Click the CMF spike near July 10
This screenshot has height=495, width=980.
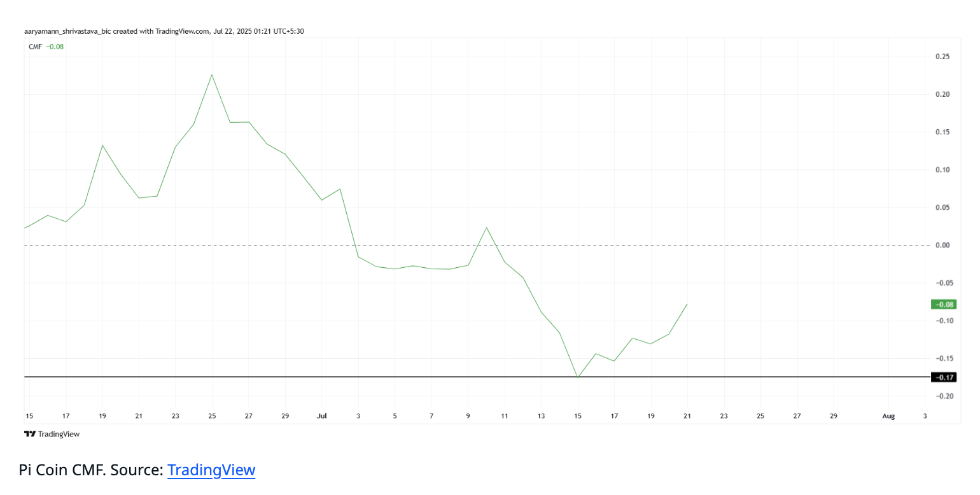(486, 227)
